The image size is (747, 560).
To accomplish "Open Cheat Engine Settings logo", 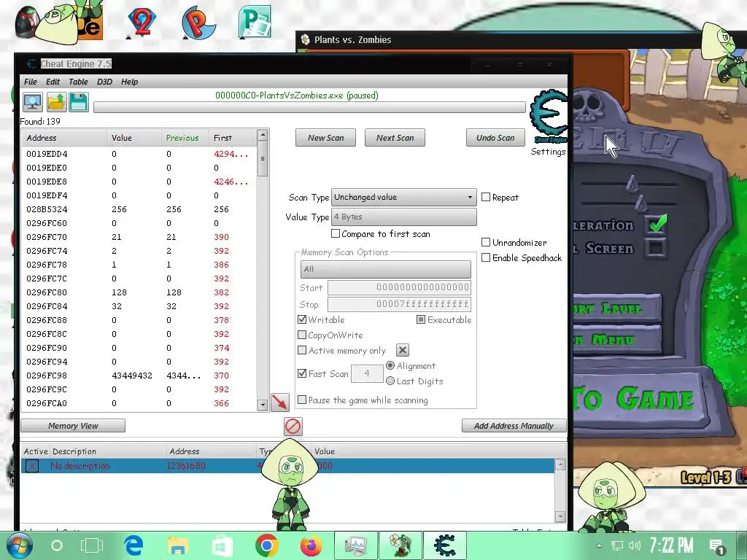I will pyautogui.click(x=549, y=116).
